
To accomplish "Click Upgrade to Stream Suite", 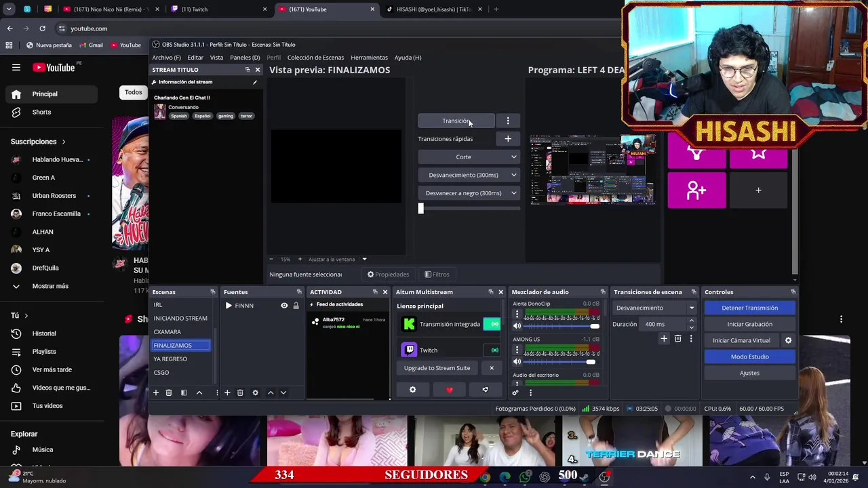I will tap(437, 368).
